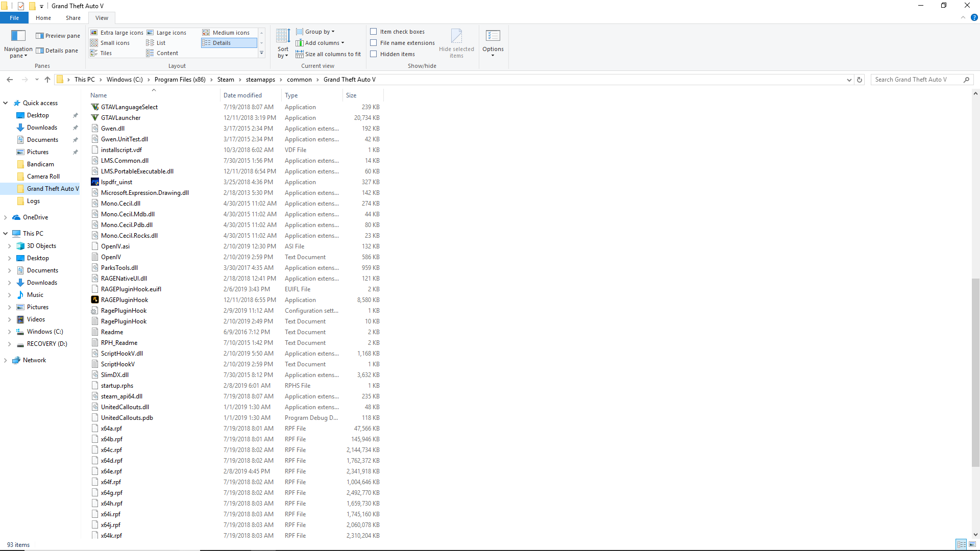Enable Item check boxes
Image resolution: width=980 pixels, height=551 pixels.
pos(374,32)
